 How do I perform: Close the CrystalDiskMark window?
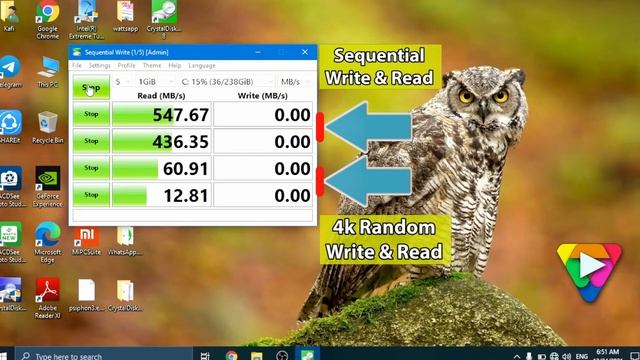[304, 52]
